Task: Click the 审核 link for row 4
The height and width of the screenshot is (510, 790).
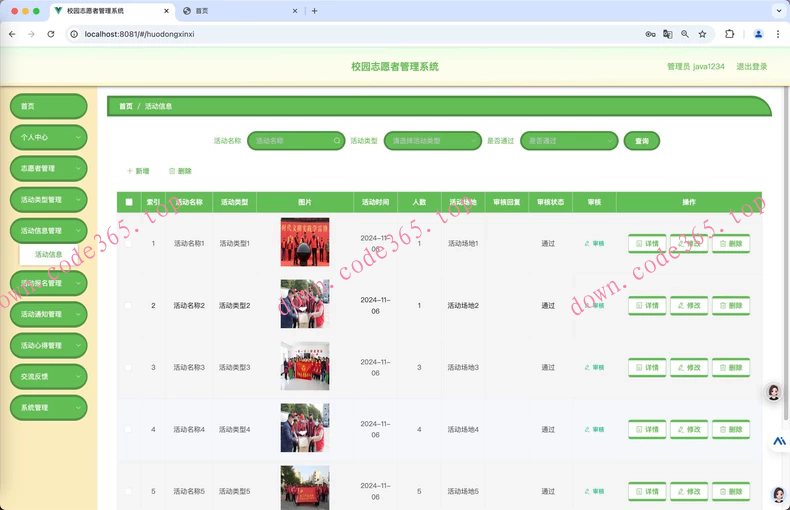Action: click(x=595, y=429)
